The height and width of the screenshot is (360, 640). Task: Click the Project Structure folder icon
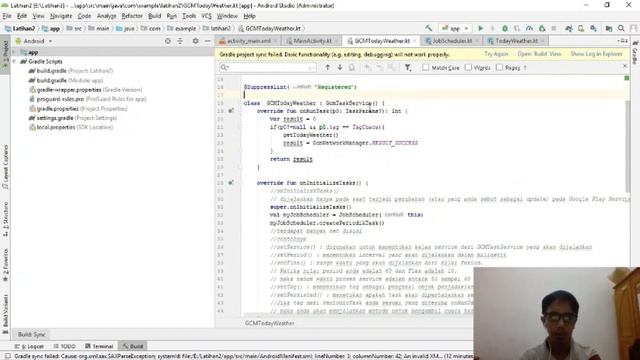(609, 28)
